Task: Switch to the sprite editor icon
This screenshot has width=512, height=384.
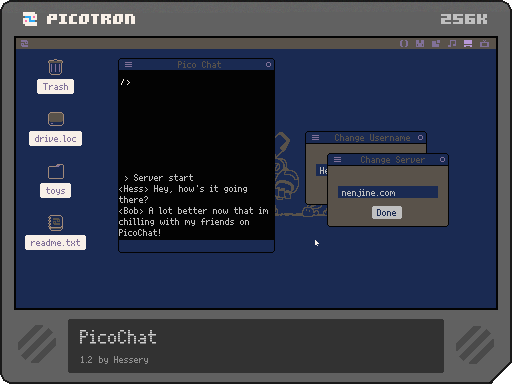Action: click(420, 44)
